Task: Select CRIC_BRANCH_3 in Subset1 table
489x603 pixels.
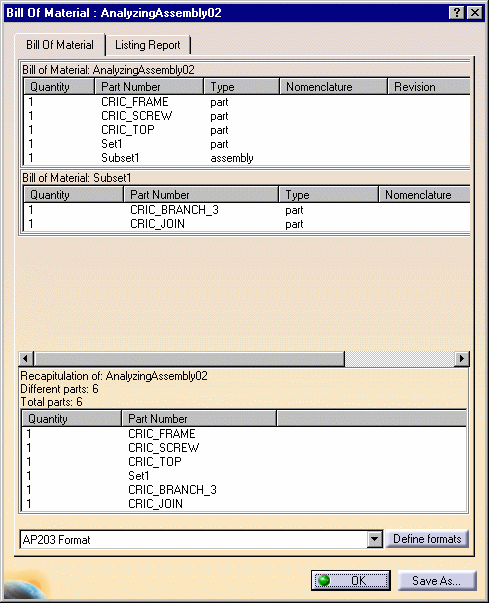Action: 174,210
